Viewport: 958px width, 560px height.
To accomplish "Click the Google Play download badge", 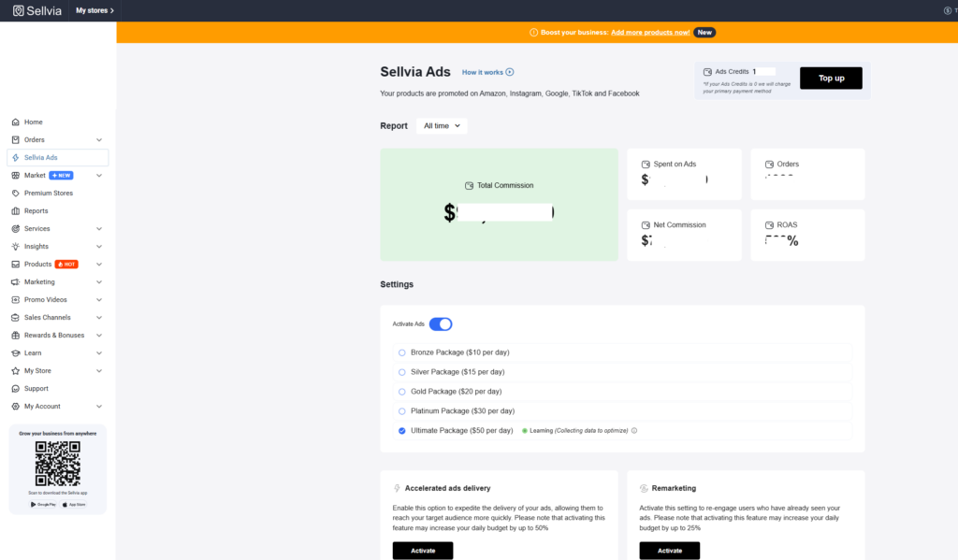I will point(43,505).
